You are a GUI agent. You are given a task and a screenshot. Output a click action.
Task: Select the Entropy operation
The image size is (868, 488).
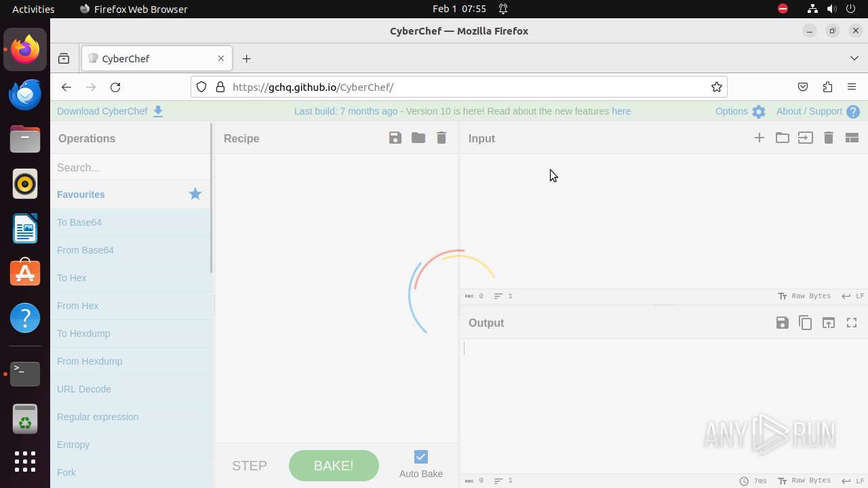pyautogui.click(x=131, y=445)
